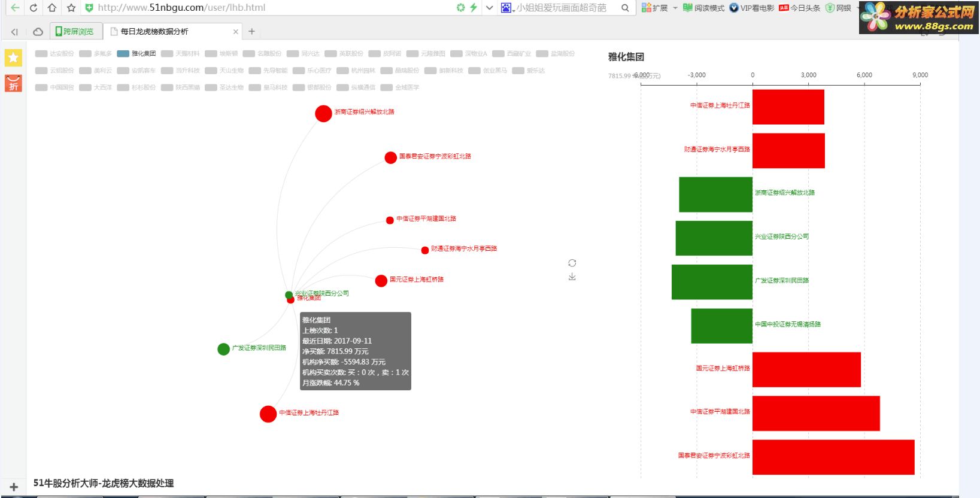Toggle the 雅化集团 legend item
980x498 pixels.
(136, 54)
